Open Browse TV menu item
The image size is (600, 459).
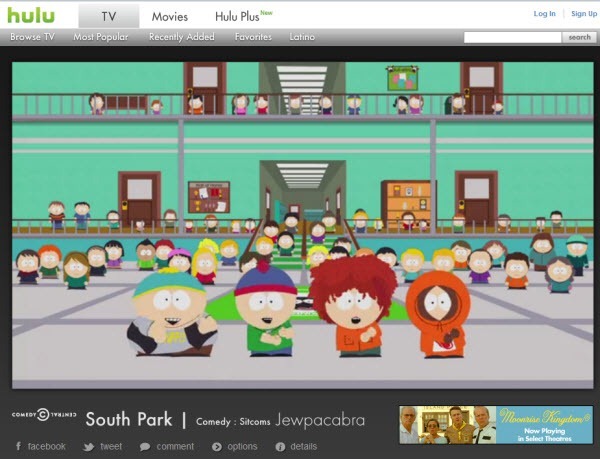click(33, 37)
